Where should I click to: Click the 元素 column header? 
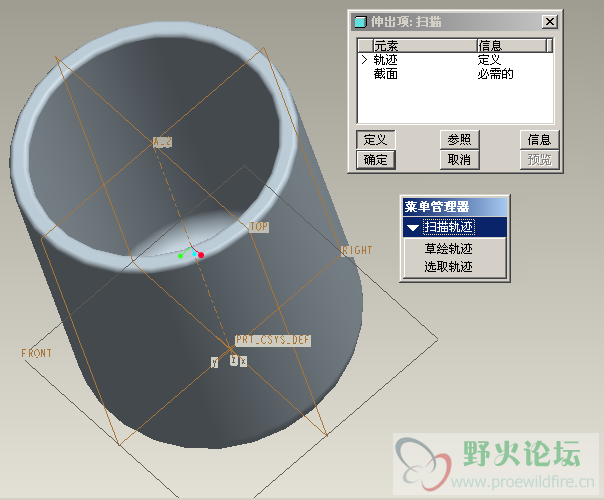click(425, 46)
